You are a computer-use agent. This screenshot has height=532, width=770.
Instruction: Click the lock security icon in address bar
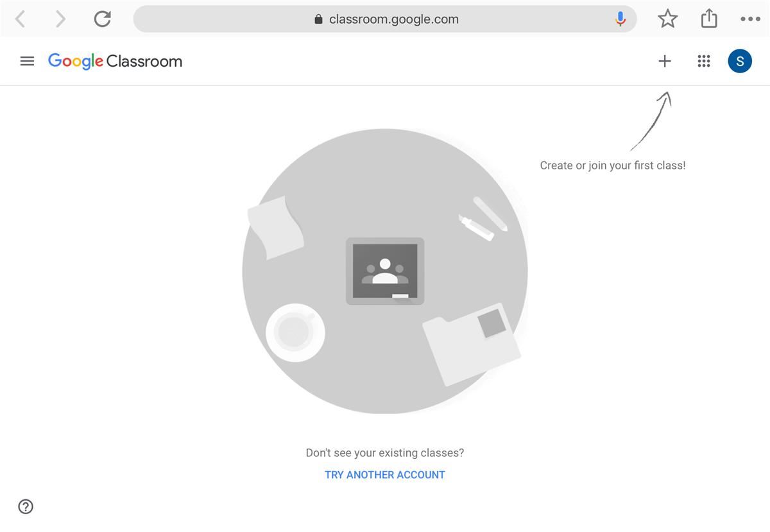[x=318, y=19]
